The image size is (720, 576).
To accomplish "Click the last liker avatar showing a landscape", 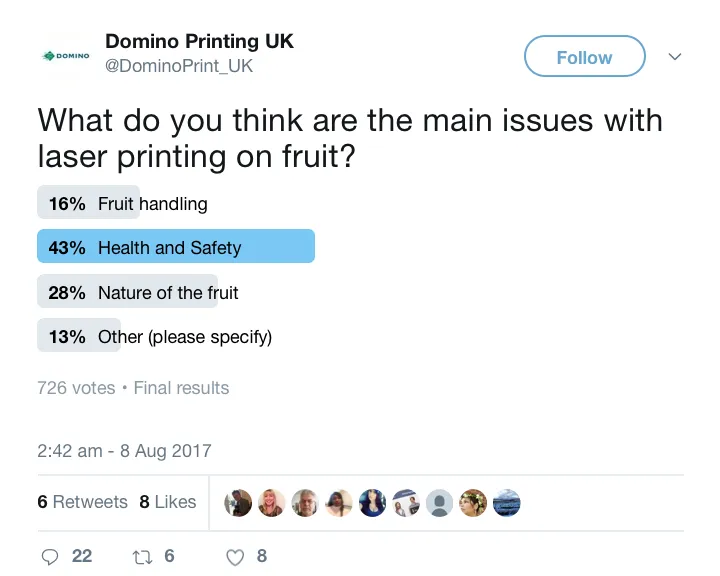I will (507, 503).
